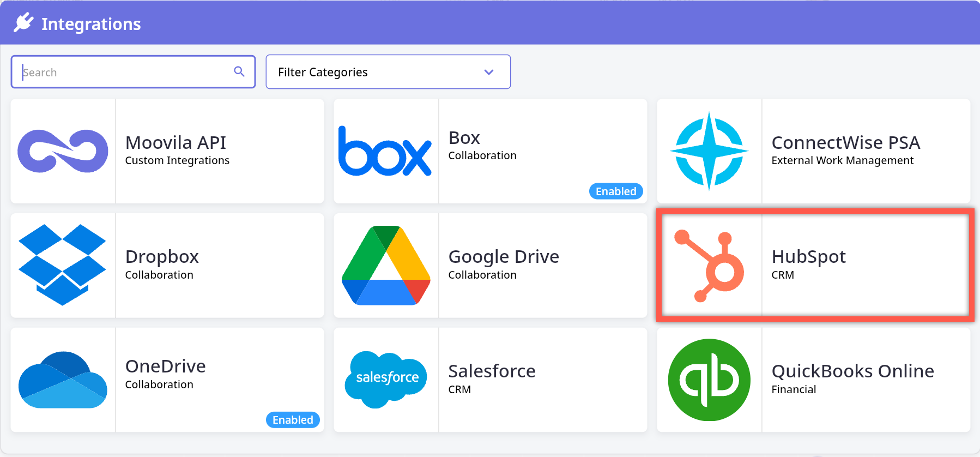
Task: Click the OneDrive cloud logo
Action: tap(63, 380)
